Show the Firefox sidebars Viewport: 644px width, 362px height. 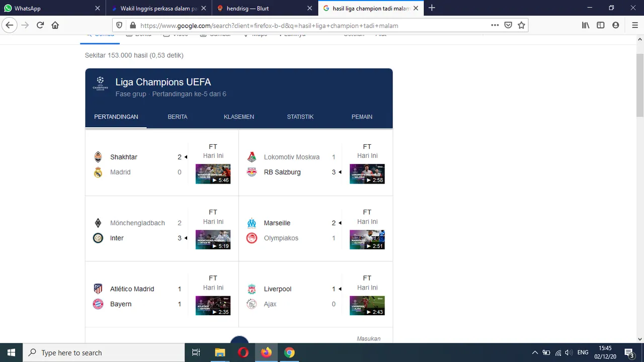point(601,25)
